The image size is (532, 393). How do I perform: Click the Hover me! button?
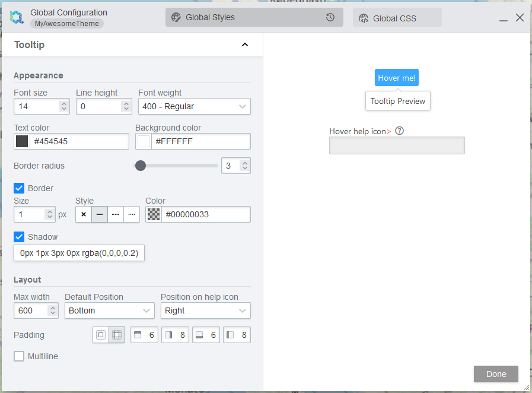[397, 78]
